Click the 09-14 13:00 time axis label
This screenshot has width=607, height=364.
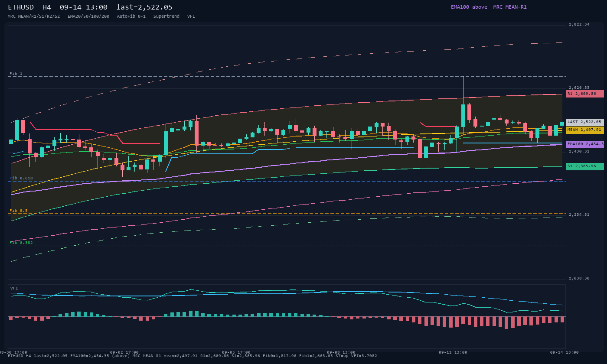tap(565, 352)
